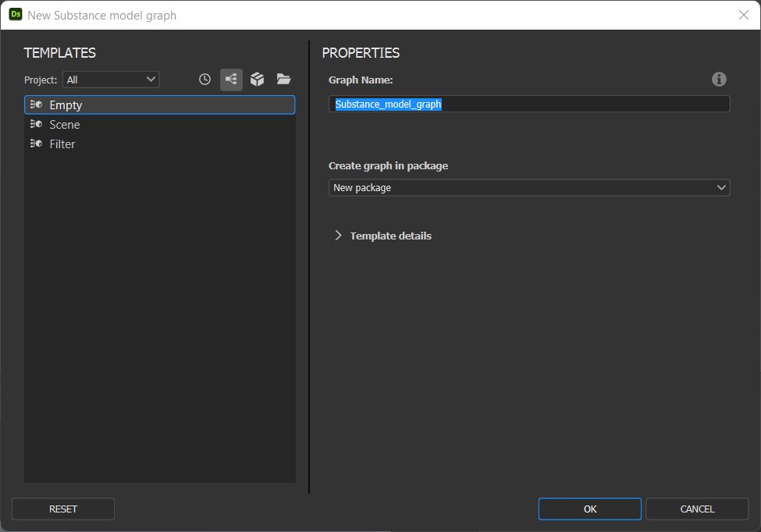Click the CANCEL button
The height and width of the screenshot is (532, 761).
tap(697, 509)
